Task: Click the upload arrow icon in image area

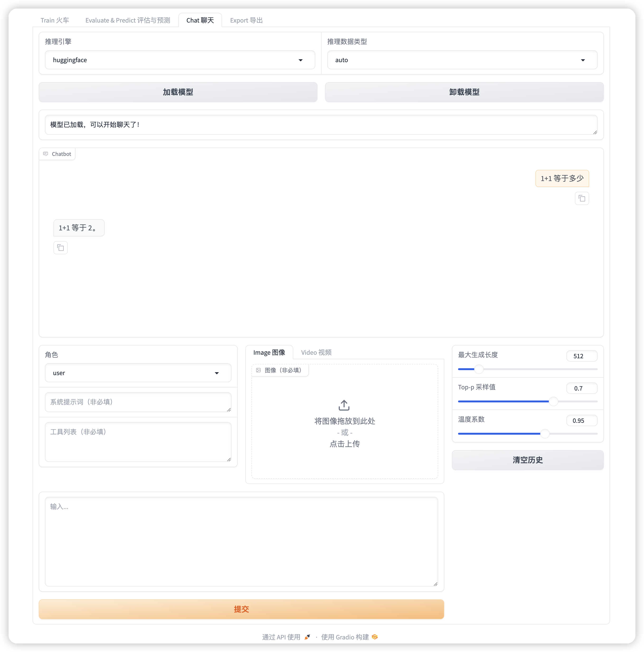Action: click(344, 405)
